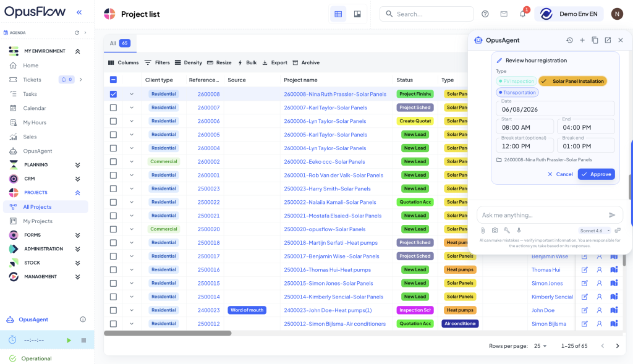Viewport: 633px width, 364px height.
Task: Open My Hours in sidebar
Action: point(35,122)
